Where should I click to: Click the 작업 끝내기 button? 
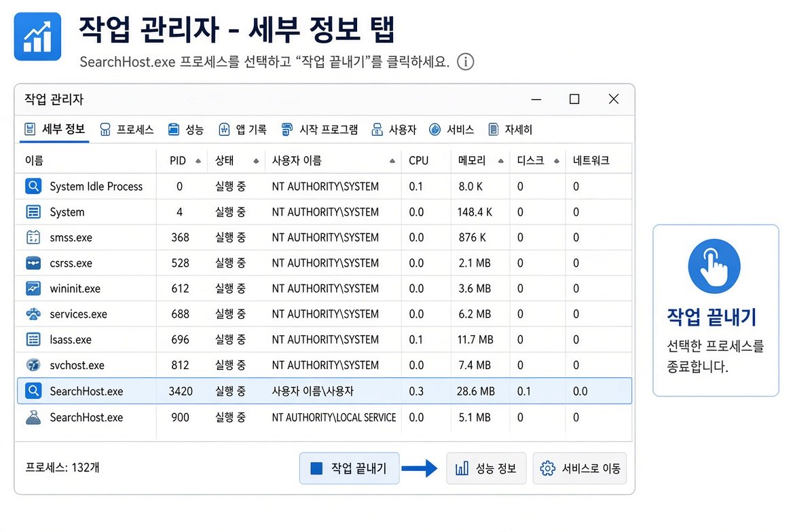click(349, 468)
